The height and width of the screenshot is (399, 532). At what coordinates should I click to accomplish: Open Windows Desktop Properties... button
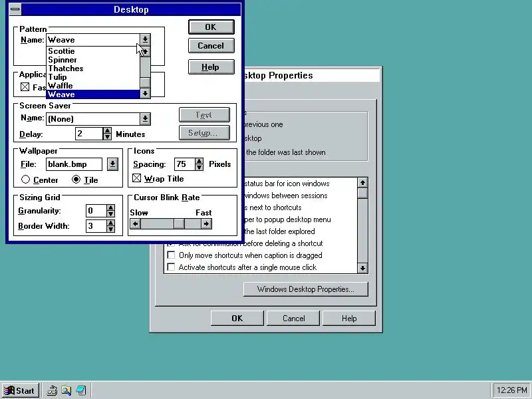[x=306, y=289]
